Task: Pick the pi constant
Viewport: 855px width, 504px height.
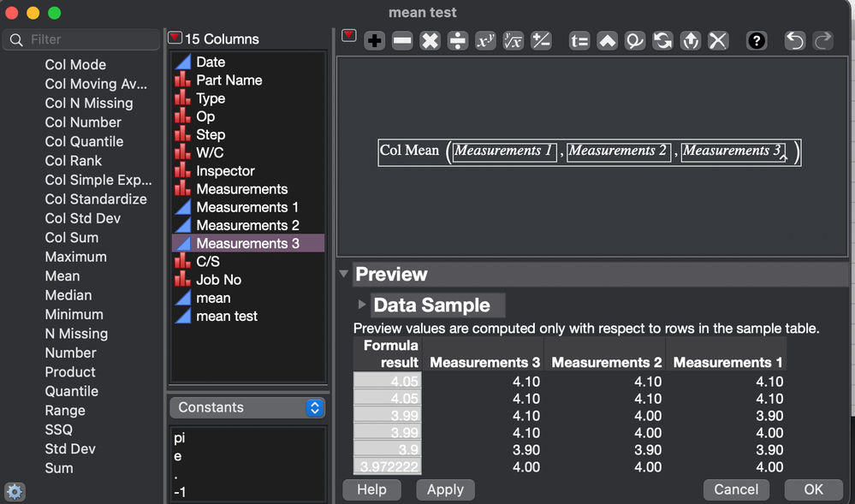Action: coord(180,438)
